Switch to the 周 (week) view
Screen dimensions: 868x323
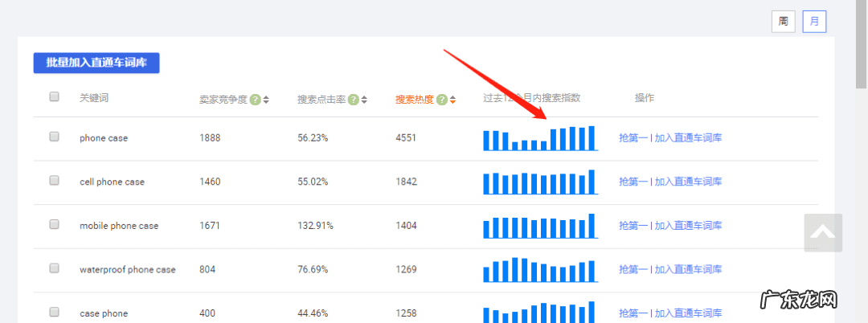[784, 22]
